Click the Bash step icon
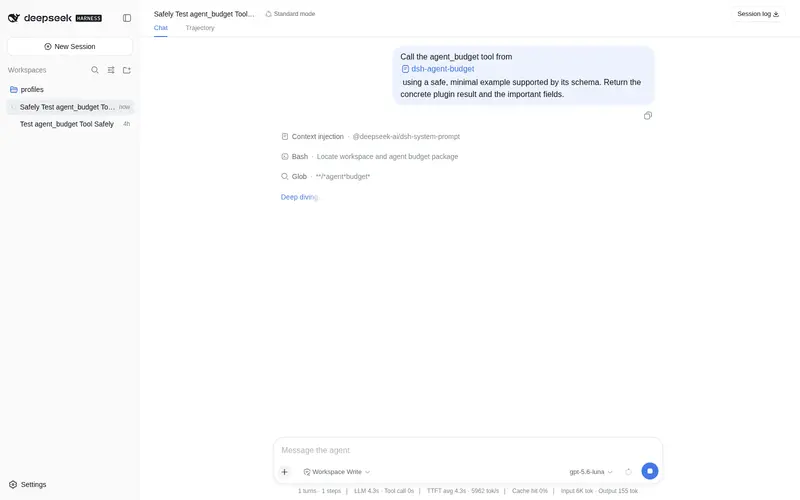Image resolution: width=800 pixels, height=500 pixels. 285,157
